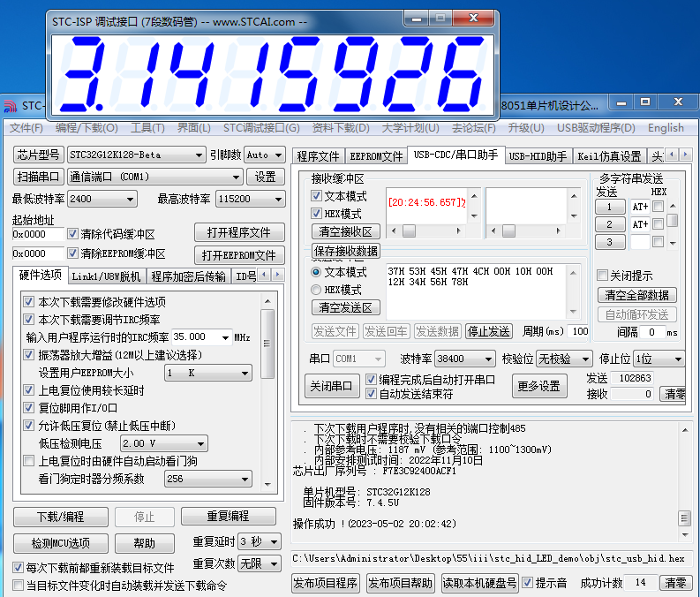Click down arrow of the send buffer box

[x=573, y=311]
